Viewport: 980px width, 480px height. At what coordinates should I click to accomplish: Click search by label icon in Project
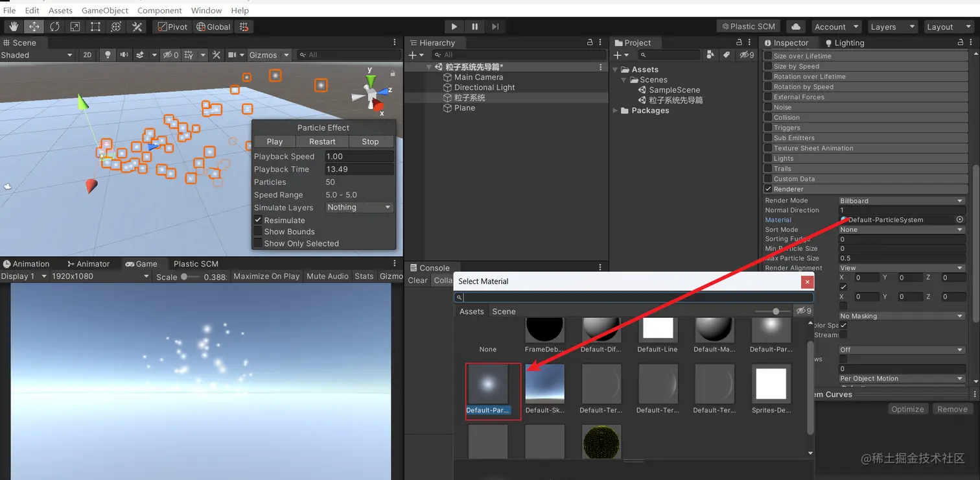point(727,55)
